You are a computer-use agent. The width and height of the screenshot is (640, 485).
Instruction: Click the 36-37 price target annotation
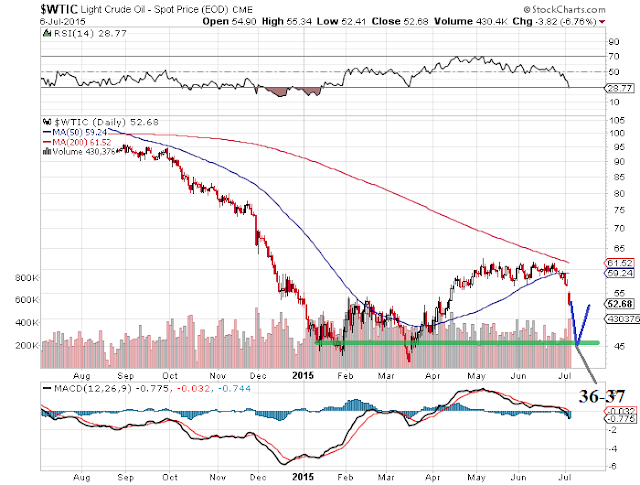click(x=602, y=396)
